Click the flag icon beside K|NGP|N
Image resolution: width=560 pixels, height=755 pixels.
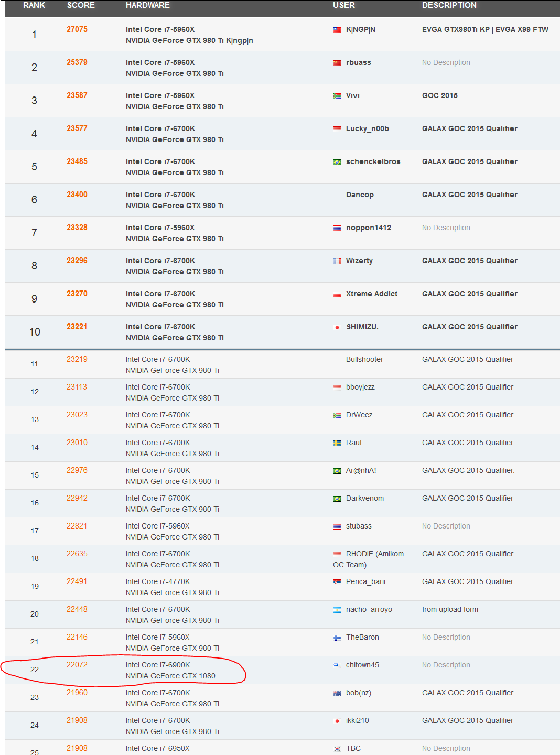(337, 30)
